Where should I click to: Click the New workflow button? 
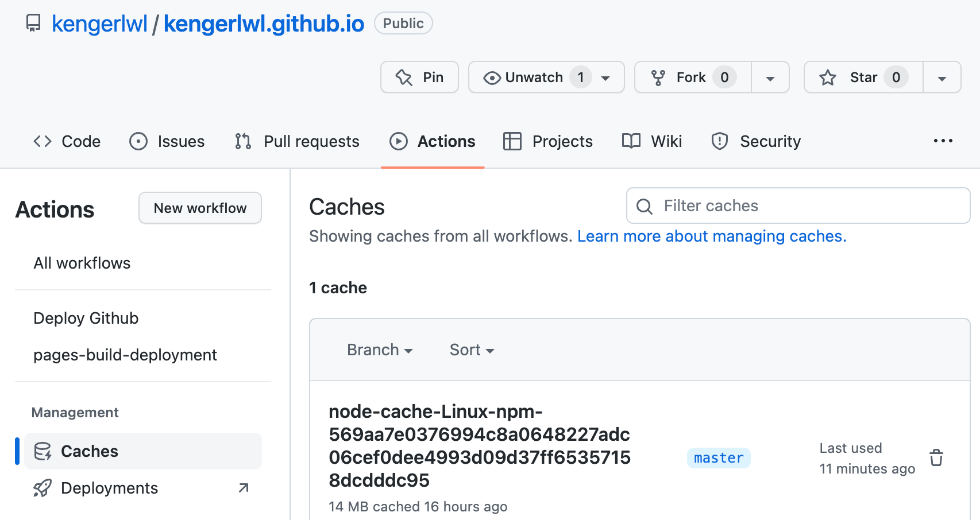coord(200,208)
